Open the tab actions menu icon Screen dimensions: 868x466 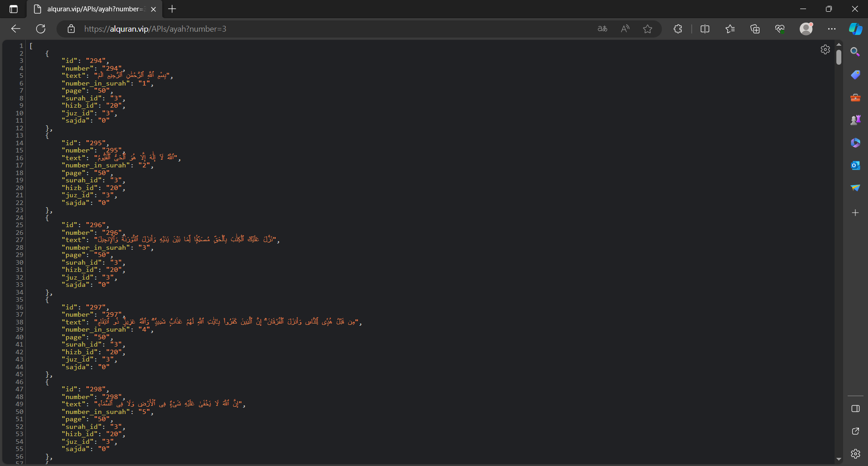14,9
